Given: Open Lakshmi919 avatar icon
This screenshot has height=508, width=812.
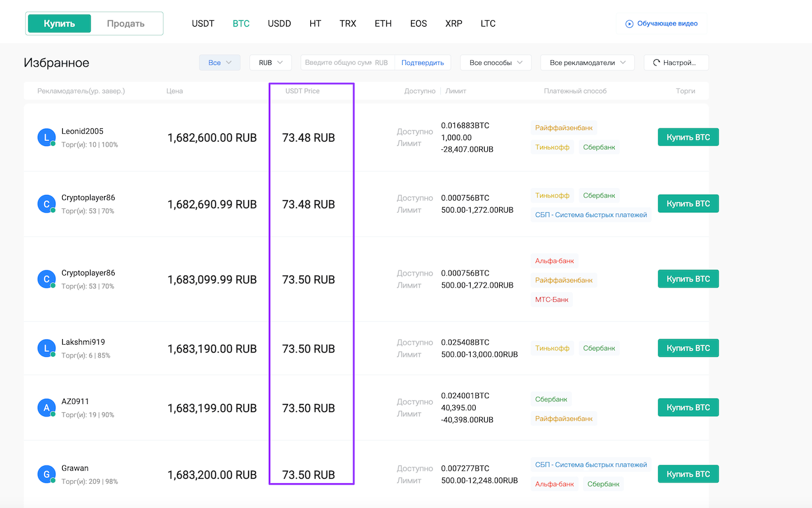Looking at the screenshot, I should click(x=46, y=348).
